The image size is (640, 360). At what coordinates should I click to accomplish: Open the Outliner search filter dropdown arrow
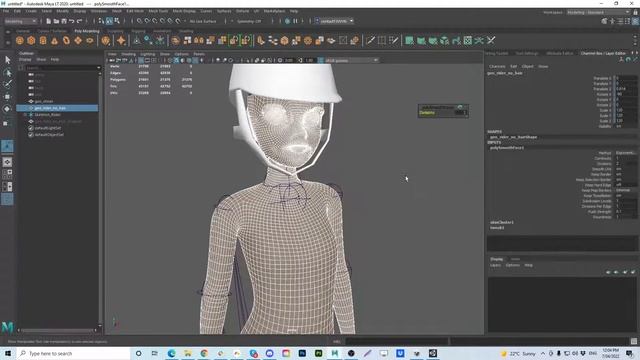(98, 68)
